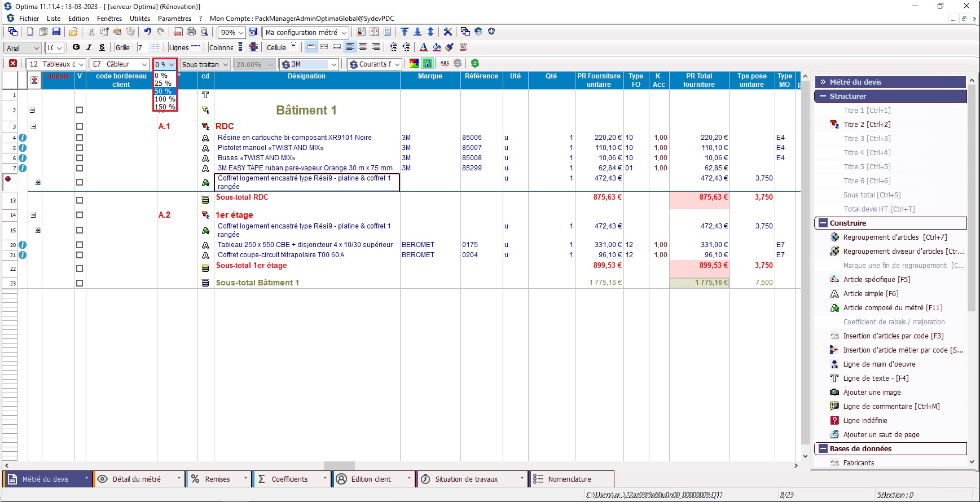Image resolution: width=980 pixels, height=502 pixels.
Task: Tick the checkbox on the RDC row
Action: point(80,126)
